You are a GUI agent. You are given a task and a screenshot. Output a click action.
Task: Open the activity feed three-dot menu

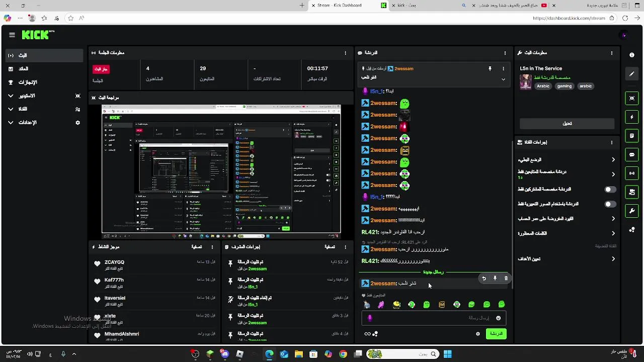coord(212,247)
